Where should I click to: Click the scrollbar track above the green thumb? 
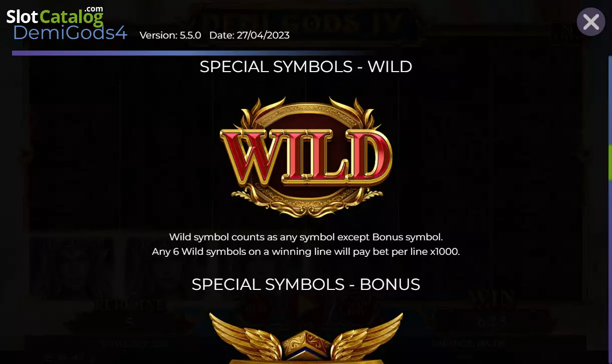(610, 100)
